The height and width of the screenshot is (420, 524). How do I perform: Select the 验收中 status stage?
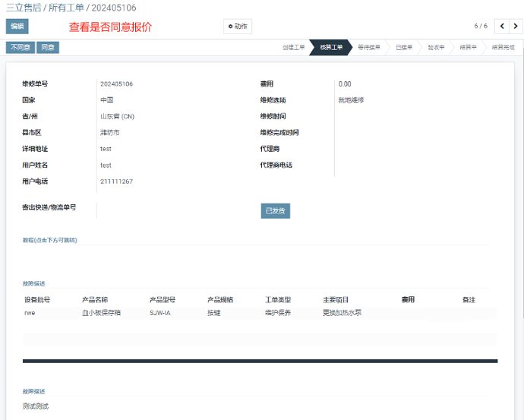[x=436, y=47]
